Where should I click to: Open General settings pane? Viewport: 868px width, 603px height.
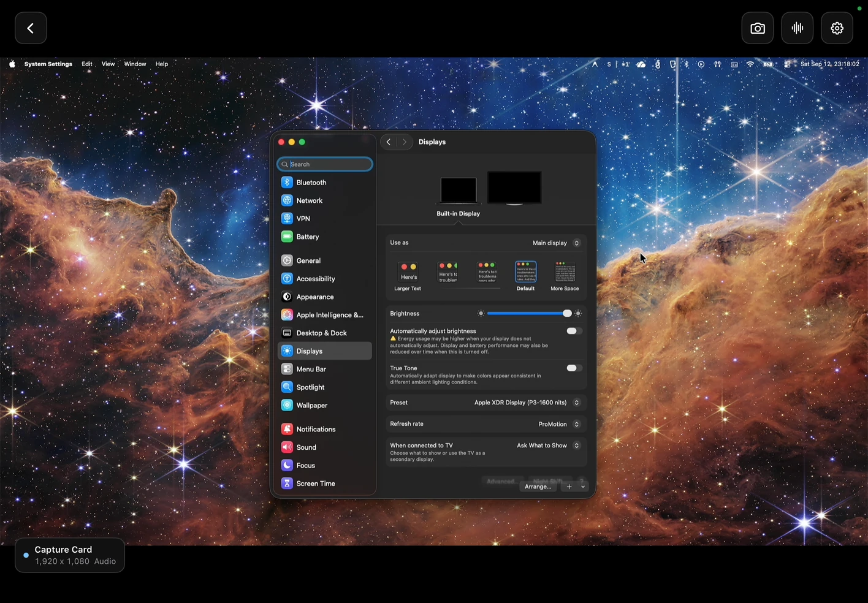point(324,260)
